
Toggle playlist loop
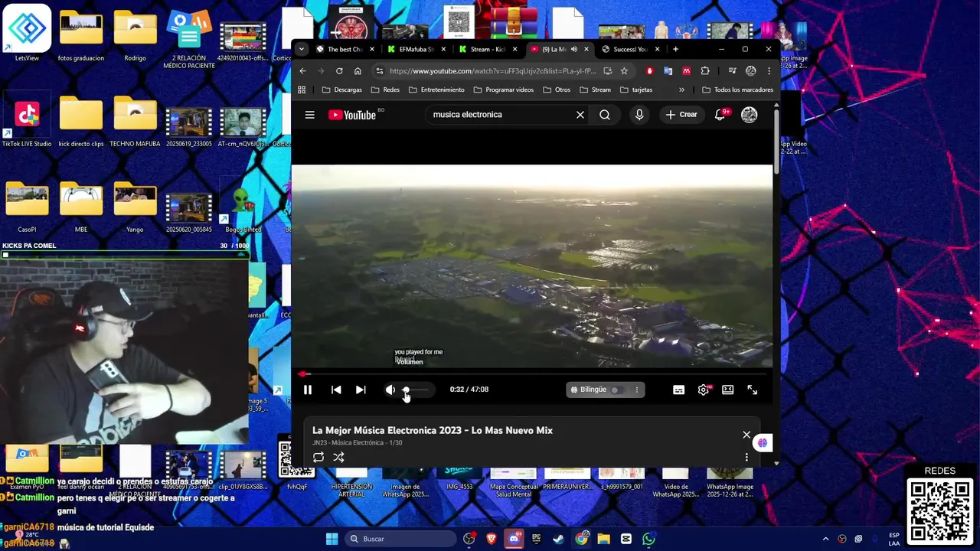pos(318,458)
